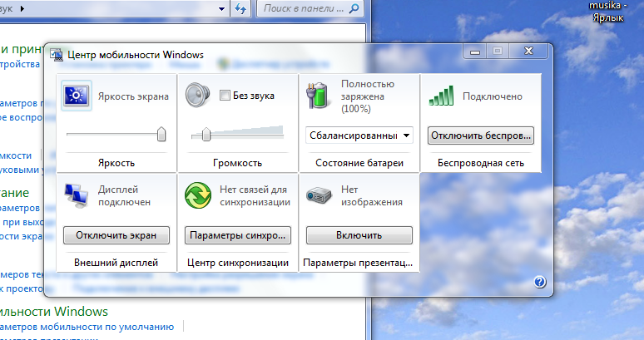Click the Внешний дисплей caption

[x=116, y=263]
